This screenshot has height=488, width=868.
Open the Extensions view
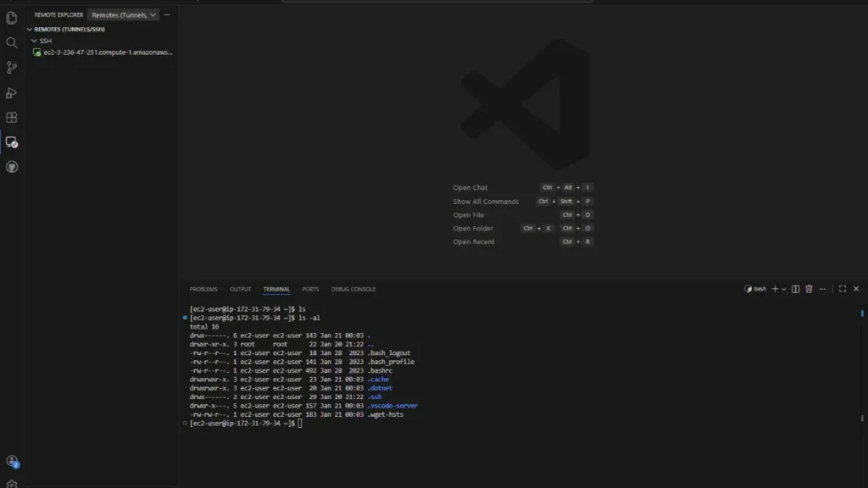pyautogui.click(x=12, y=118)
